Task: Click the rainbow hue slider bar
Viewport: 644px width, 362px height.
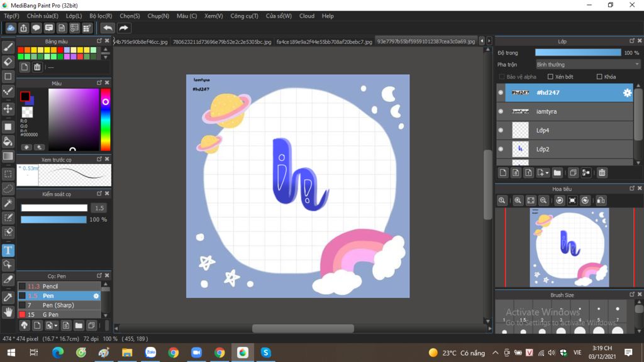Action: 106,120
